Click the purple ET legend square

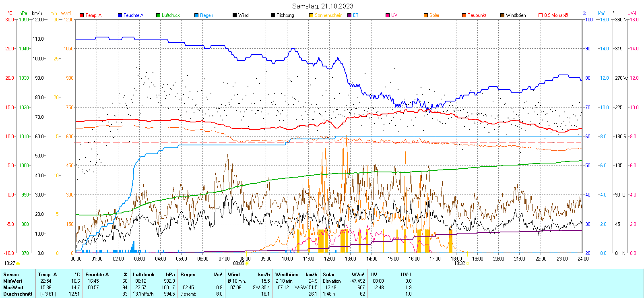(349, 15)
